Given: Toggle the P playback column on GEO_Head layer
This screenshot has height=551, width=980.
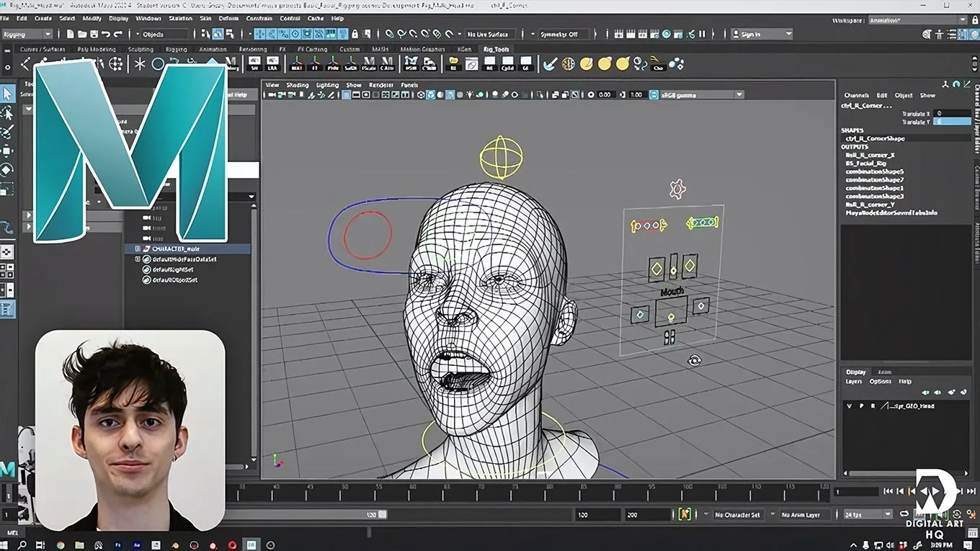Looking at the screenshot, I should (861, 406).
